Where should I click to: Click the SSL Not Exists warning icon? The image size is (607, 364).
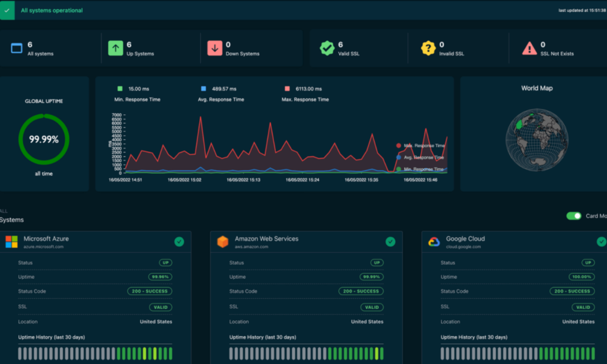[529, 48]
